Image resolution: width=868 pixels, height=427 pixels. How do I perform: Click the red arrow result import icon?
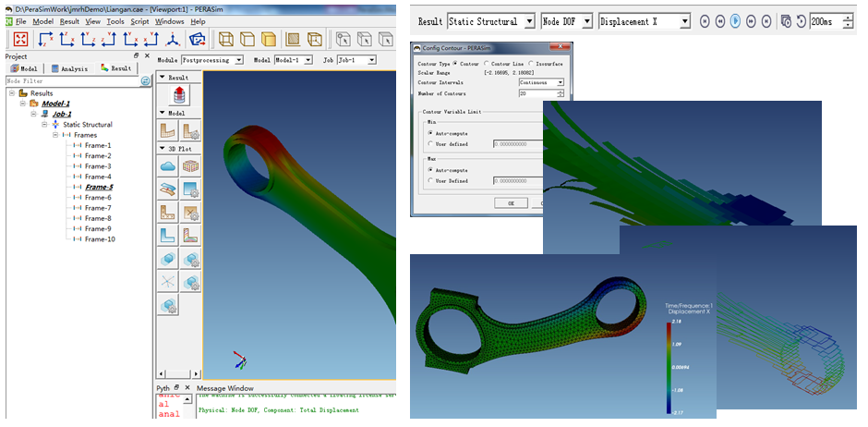click(179, 94)
